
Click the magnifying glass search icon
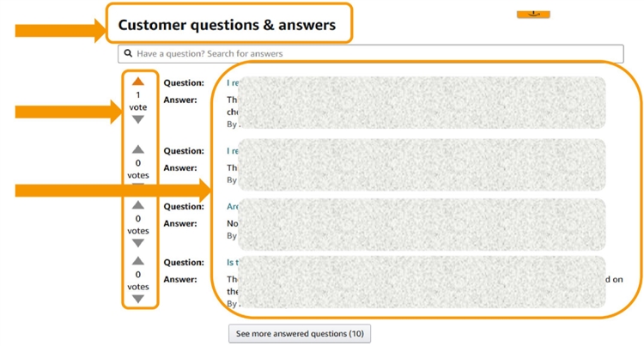pyautogui.click(x=129, y=53)
